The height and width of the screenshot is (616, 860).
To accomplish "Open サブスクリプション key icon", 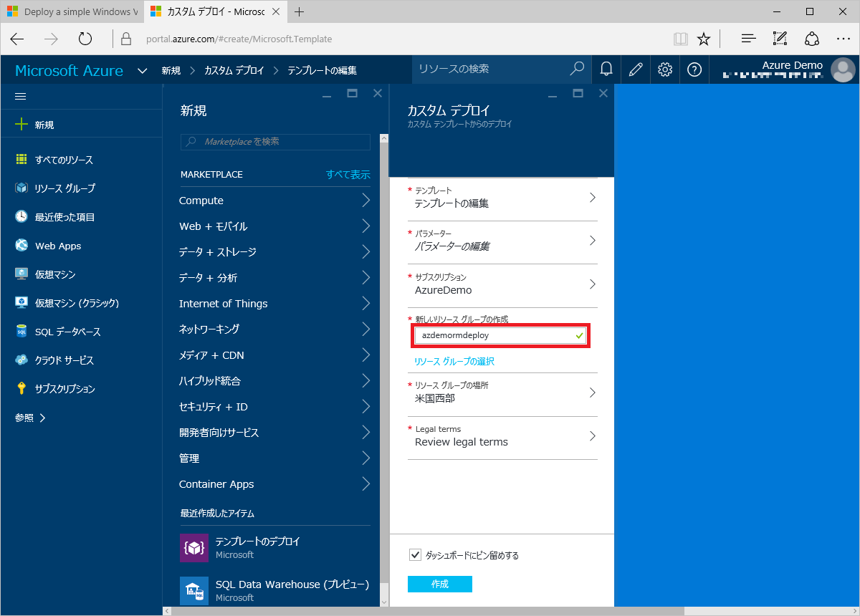I will pyautogui.click(x=21, y=388).
